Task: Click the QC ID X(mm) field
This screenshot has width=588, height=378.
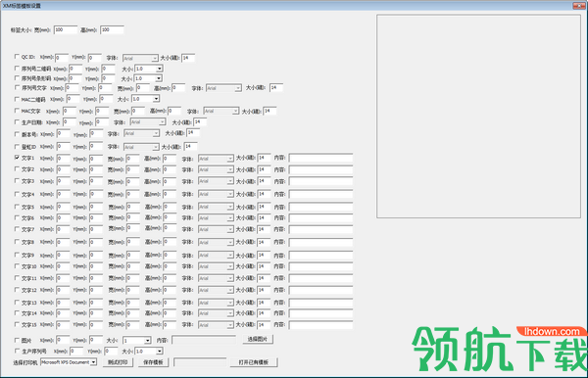Action: 62,58
